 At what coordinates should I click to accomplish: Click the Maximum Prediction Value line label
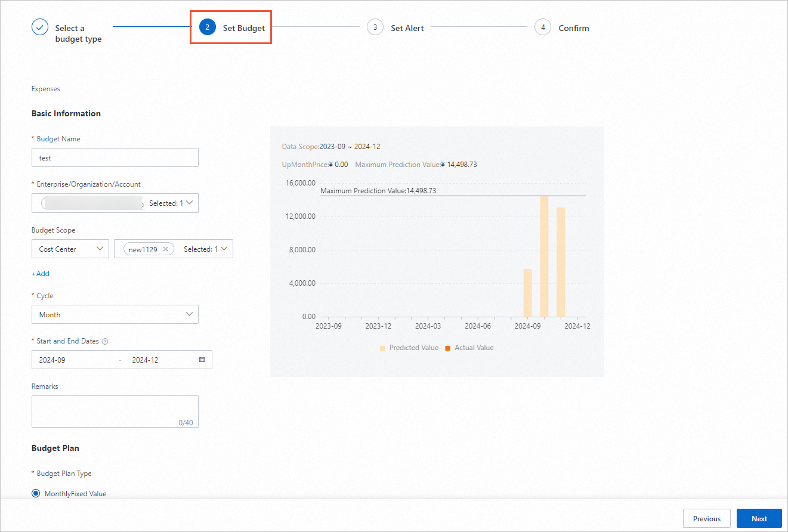378,191
